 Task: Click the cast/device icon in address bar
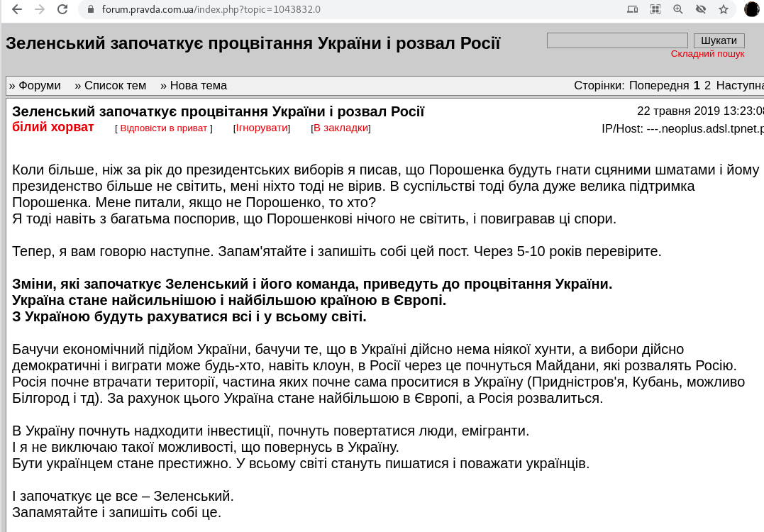[x=633, y=9]
